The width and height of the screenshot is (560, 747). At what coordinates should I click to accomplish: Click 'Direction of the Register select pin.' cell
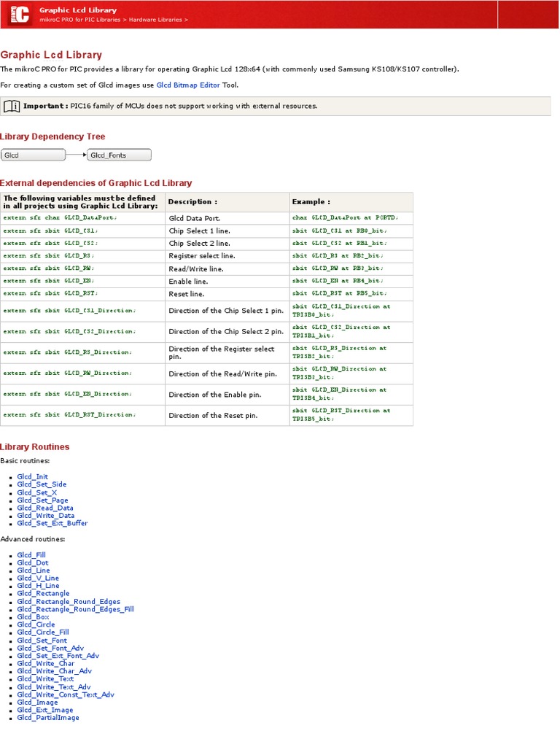pyautogui.click(x=227, y=352)
